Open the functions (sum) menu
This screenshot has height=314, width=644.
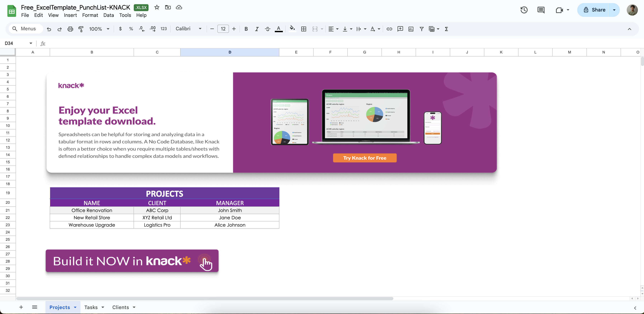(x=446, y=29)
